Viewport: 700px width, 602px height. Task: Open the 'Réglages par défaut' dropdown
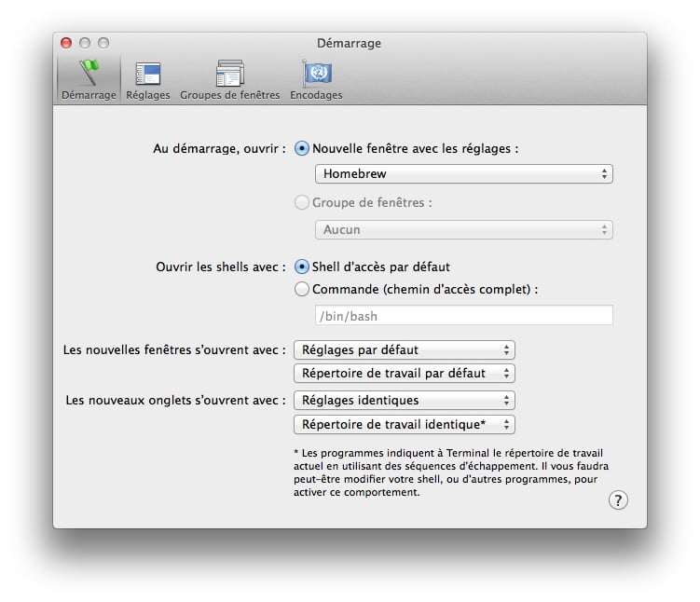point(404,350)
